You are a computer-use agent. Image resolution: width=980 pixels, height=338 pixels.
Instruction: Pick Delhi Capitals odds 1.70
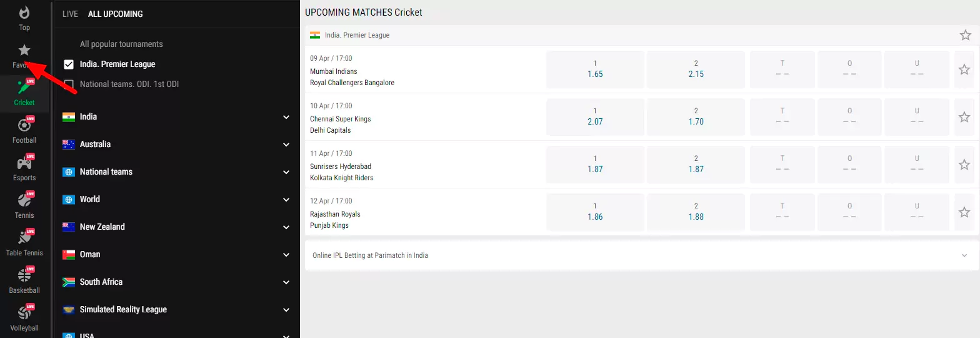[x=696, y=117]
